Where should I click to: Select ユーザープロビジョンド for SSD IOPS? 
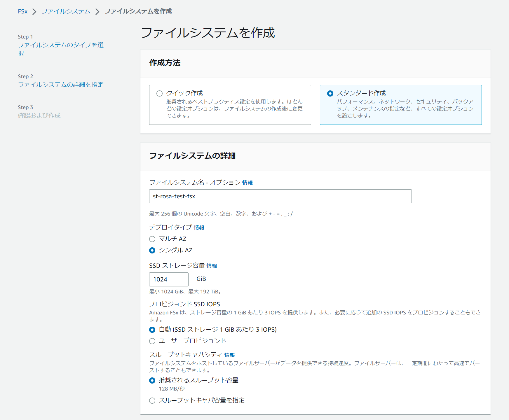[x=152, y=341]
